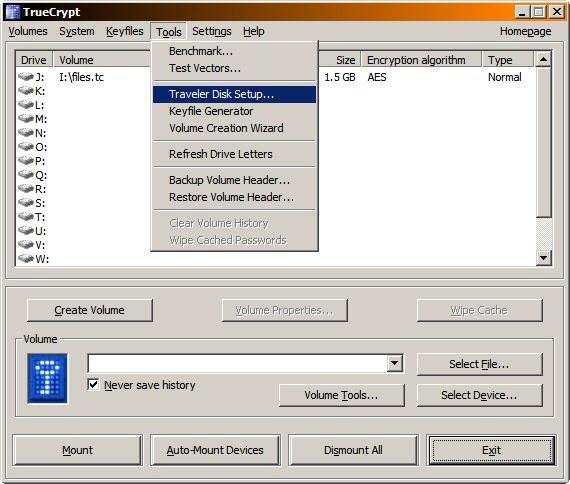The height and width of the screenshot is (484, 570).
Task: Click the blue TrueCrypt volume logo icon
Action: 47,379
